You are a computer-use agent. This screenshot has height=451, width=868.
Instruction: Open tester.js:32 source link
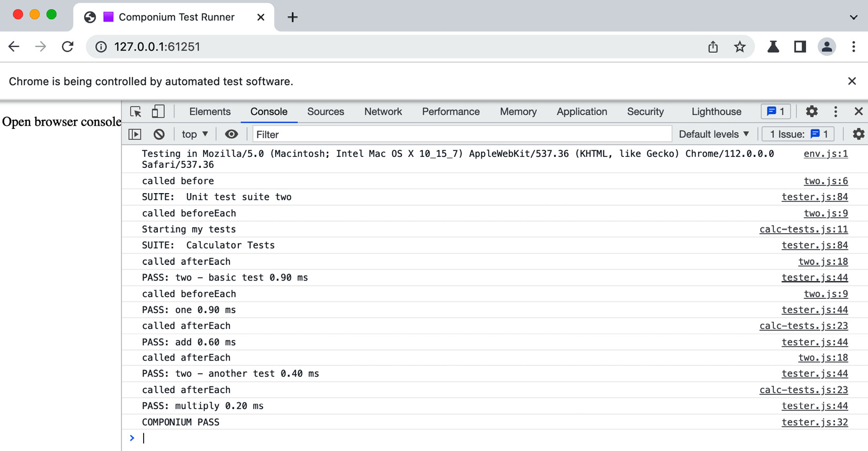[814, 422]
